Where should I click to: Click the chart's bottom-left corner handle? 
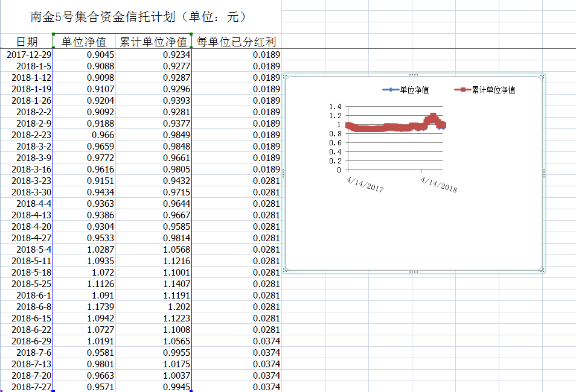[x=284, y=271]
